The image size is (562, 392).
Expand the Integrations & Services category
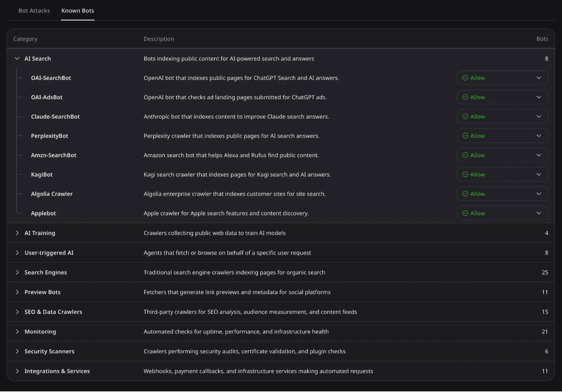tap(17, 371)
